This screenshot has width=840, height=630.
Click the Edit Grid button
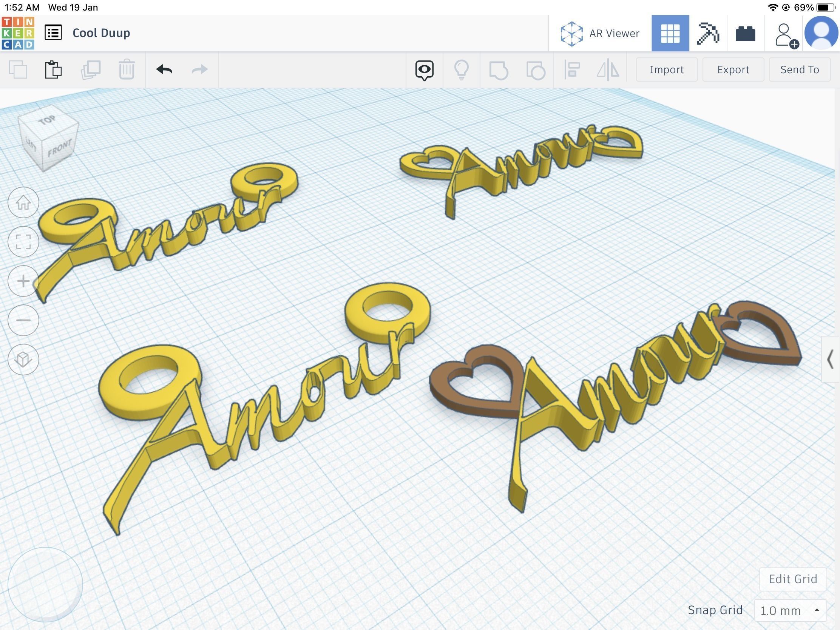pos(792,579)
